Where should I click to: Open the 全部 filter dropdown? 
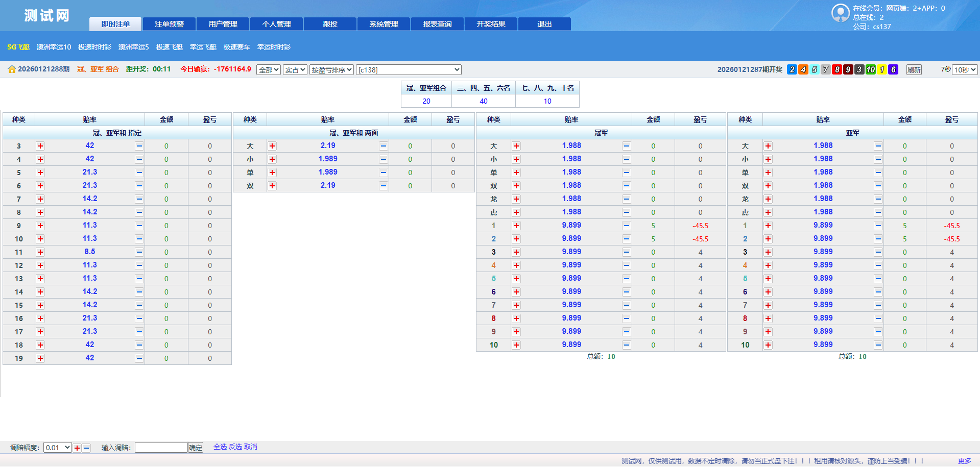click(269, 70)
